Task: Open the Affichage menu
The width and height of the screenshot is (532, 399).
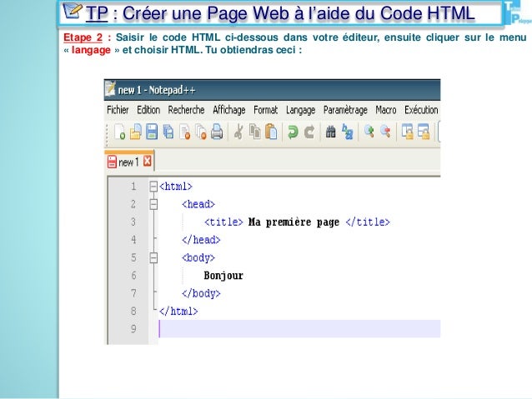Action: (229, 111)
